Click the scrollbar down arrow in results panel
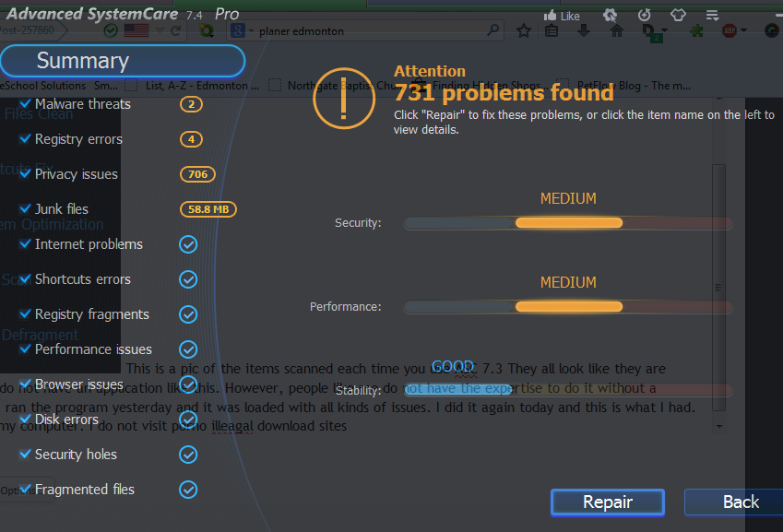The width and height of the screenshot is (783, 532). pyautogui.click(x=719, y=427)
